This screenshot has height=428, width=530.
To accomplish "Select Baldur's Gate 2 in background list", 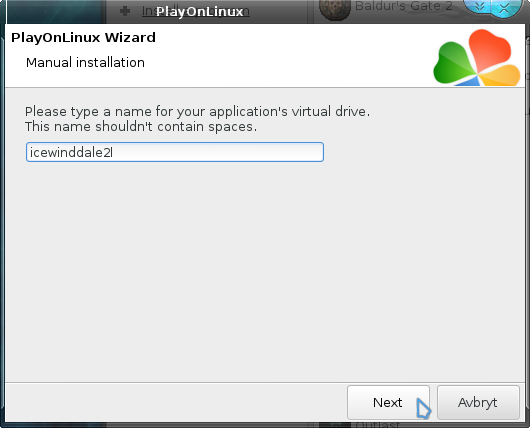I will click(x=404, y=6).
